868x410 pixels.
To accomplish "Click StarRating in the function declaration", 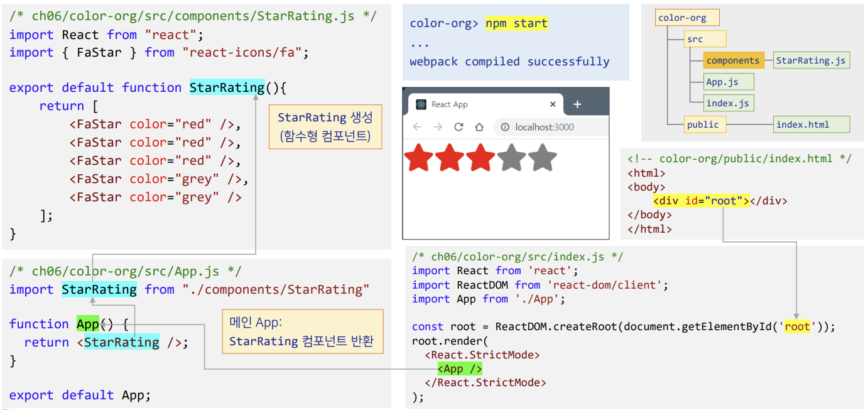I will click(x=227, y=87).
